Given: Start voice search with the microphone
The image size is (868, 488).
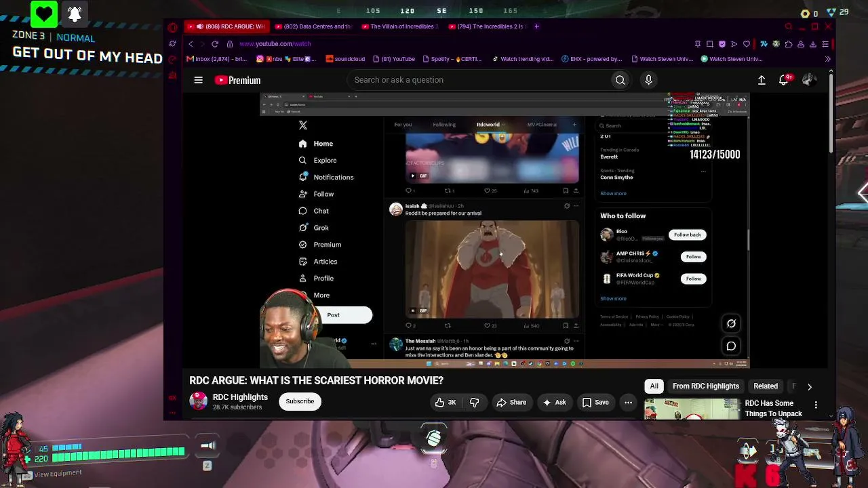Looking at the screenshot, I should pos(648,80).
